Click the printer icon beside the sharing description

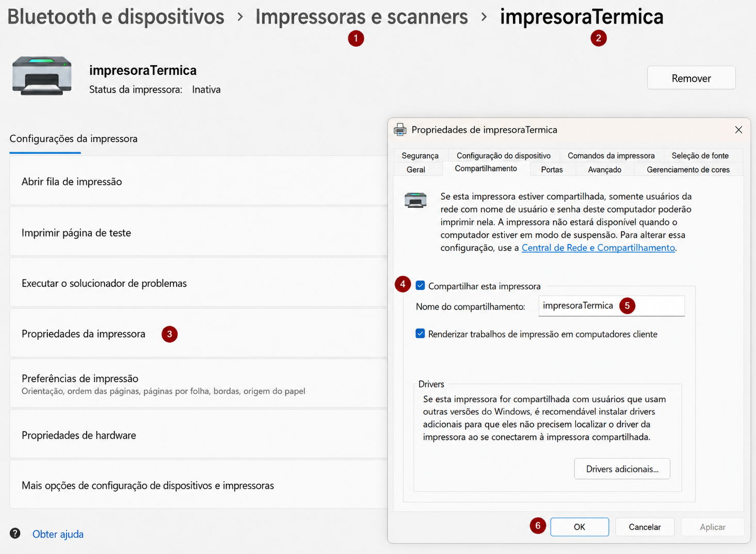(415, 200)
